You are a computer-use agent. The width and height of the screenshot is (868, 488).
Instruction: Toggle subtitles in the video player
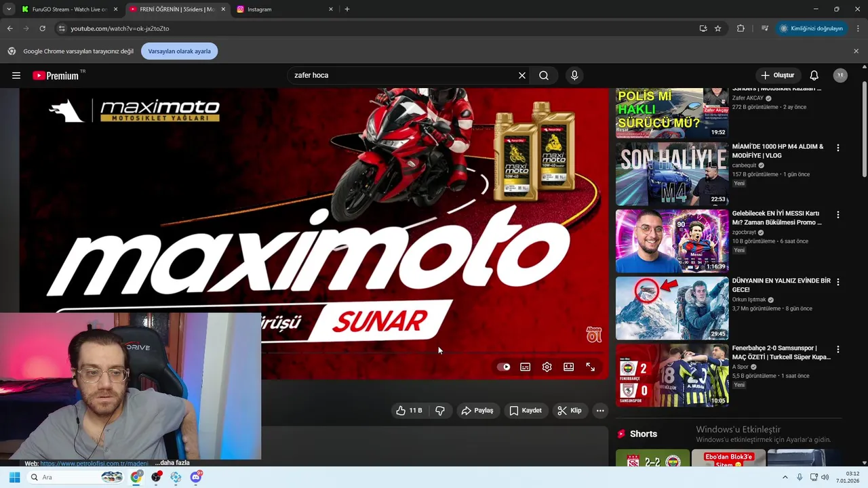pyautogui.click(x=526, y=367)
